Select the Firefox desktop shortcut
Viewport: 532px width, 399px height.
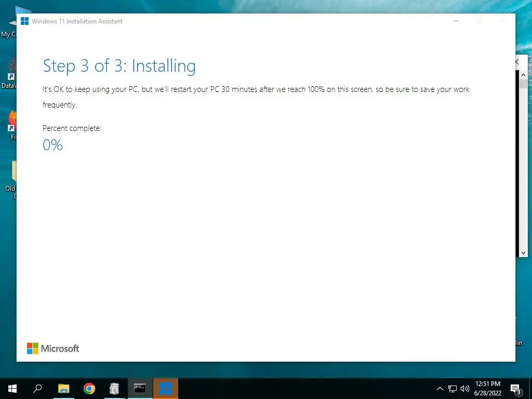(12, 125)
